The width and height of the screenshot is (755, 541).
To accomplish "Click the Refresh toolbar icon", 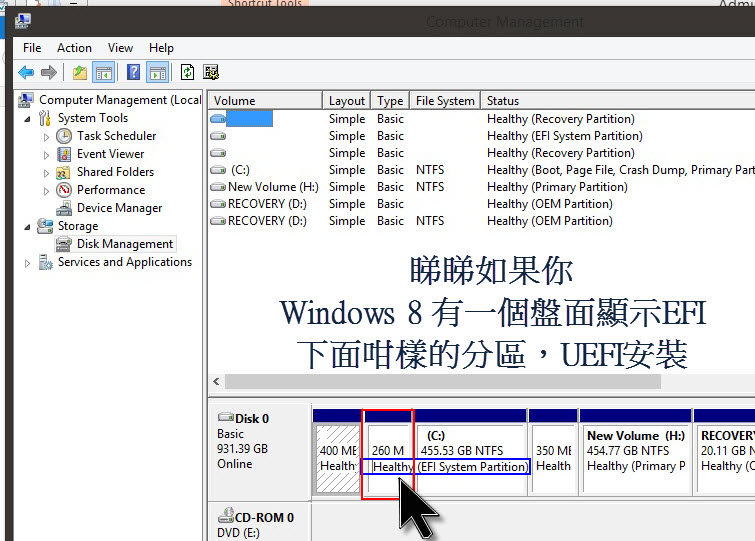I will click(x=187, y=73).
